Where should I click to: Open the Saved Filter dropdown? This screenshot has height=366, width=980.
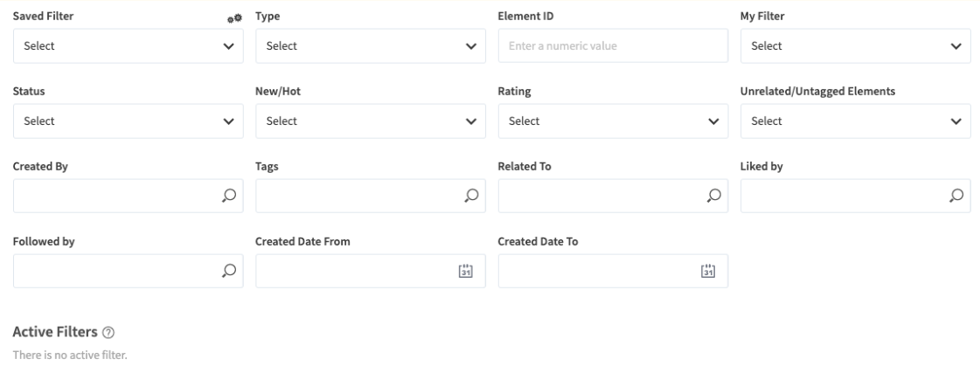click(128, 46)
